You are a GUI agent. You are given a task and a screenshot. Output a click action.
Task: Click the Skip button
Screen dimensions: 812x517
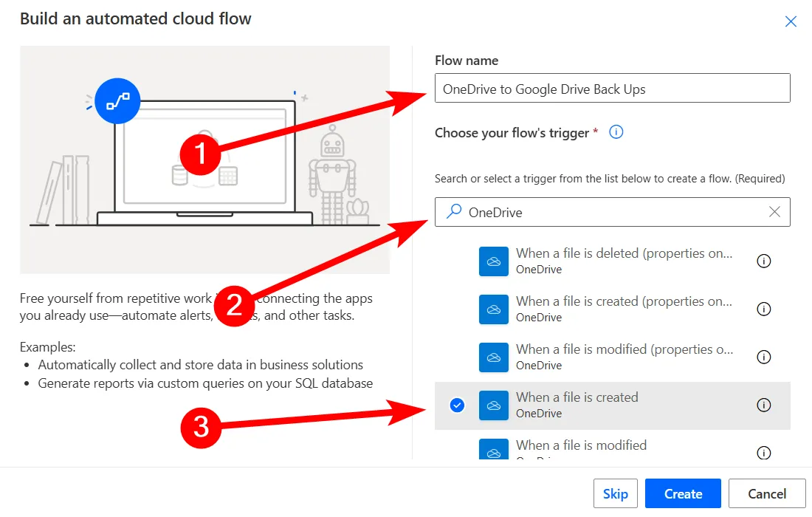[x=615, y=494]
